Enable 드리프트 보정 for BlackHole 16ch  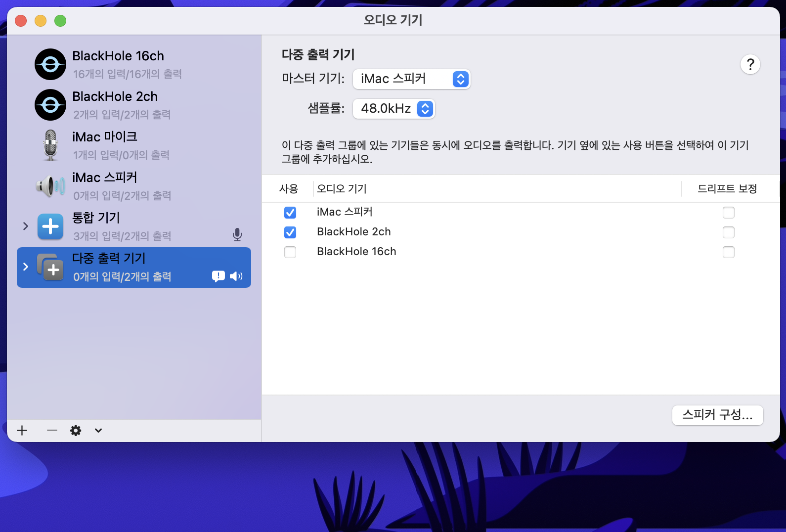(x=729, y=252)
